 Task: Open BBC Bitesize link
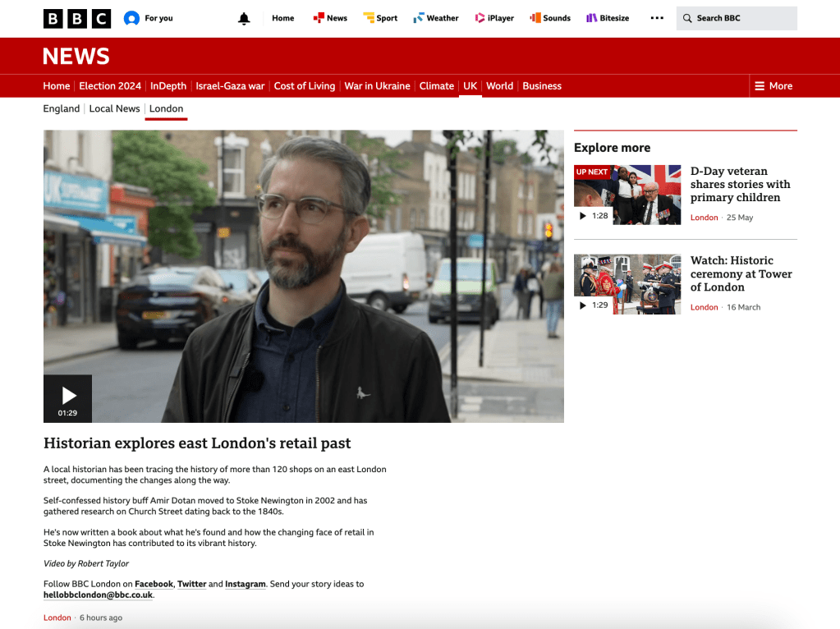pos(608,18)
